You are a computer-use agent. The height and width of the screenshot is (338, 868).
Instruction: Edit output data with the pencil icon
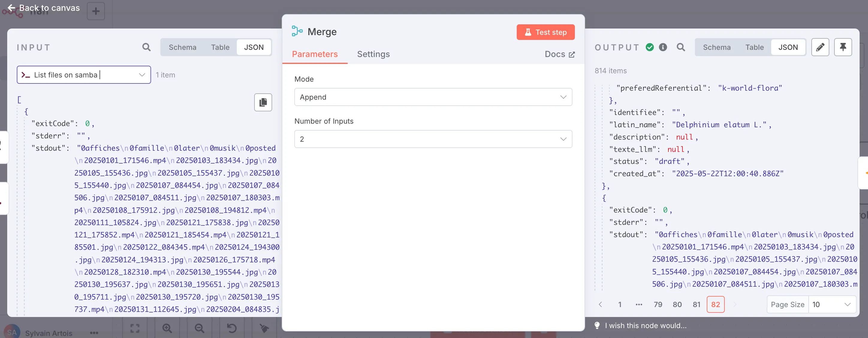820,47
